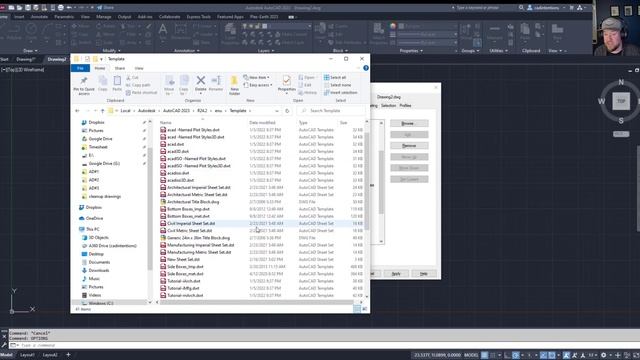Click Select all in the Select group

(x=335, y=77)
